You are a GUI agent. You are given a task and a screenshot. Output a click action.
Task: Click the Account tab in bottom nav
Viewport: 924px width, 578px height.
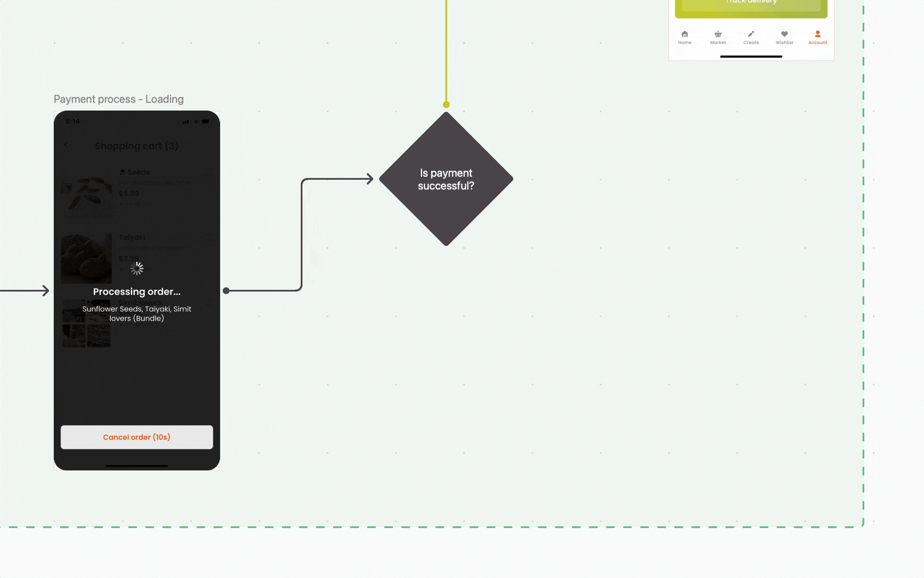pos(817,37)
